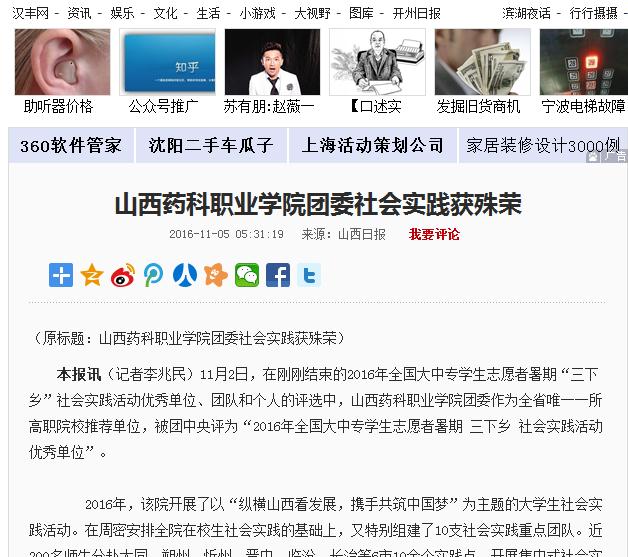This screenshot has height=557, width=628.
Task: Share article to QQ Zone star icon
Action: [92, 275]
